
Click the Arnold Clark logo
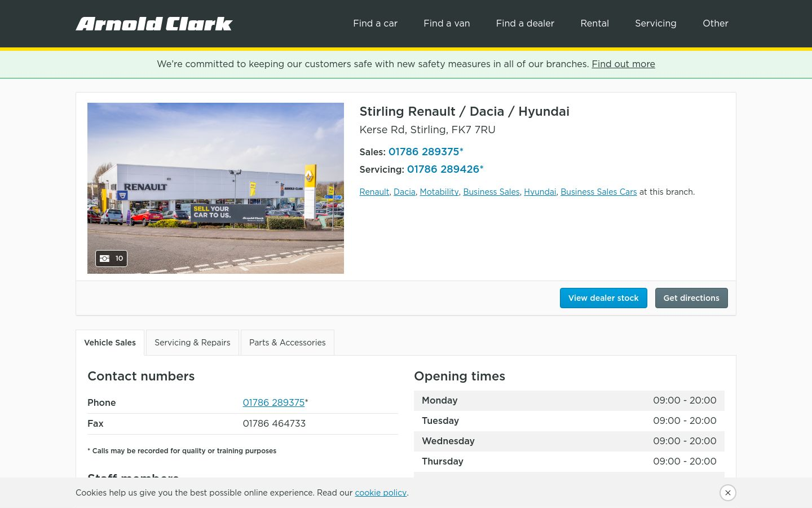(x=154, y=24)
